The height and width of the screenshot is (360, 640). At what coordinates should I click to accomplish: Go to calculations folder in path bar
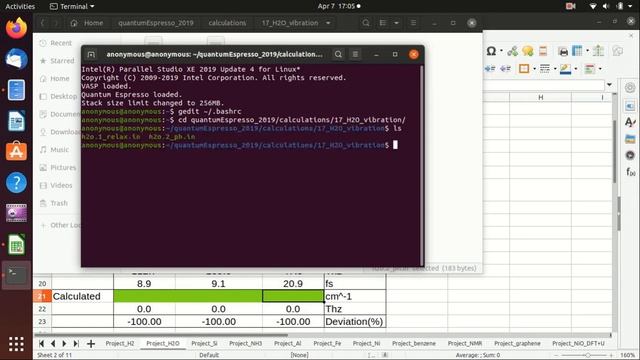pyautogui.click(x=227, y=23)
